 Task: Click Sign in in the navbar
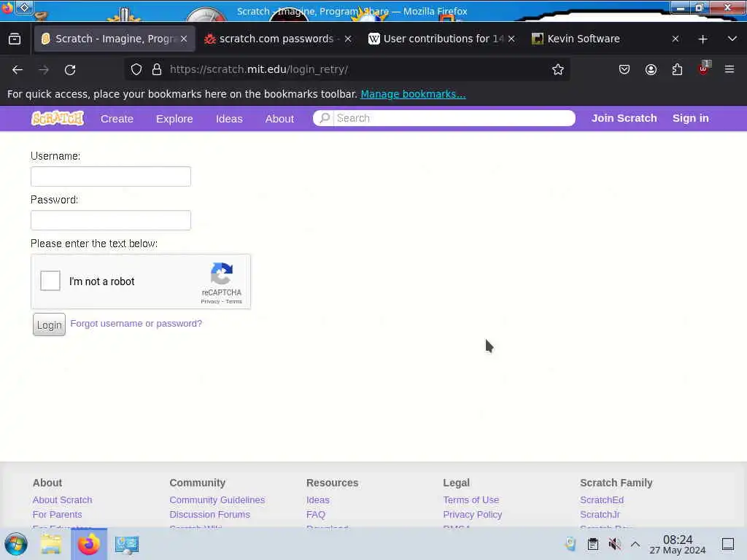click(690, 118)
